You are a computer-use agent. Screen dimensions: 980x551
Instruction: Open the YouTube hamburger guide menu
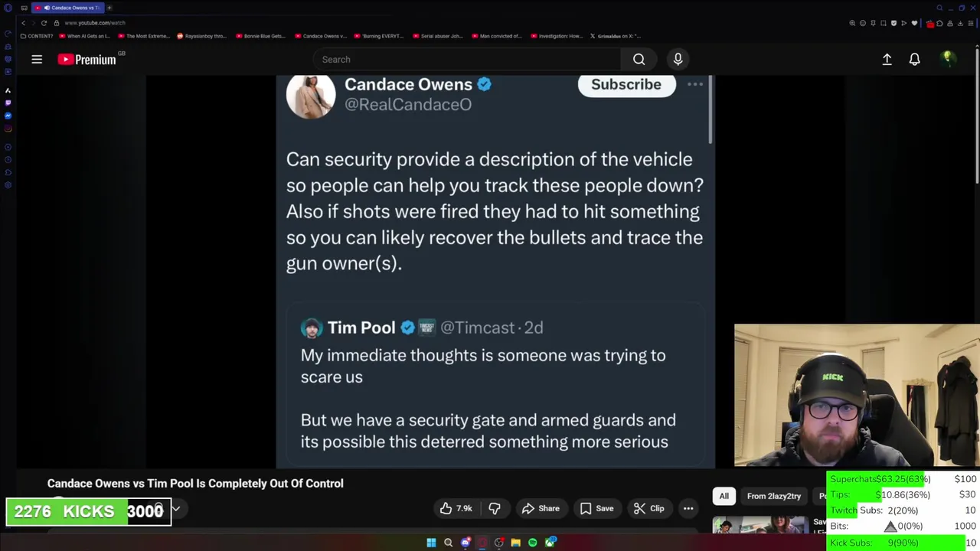click(x=37, y=59)
